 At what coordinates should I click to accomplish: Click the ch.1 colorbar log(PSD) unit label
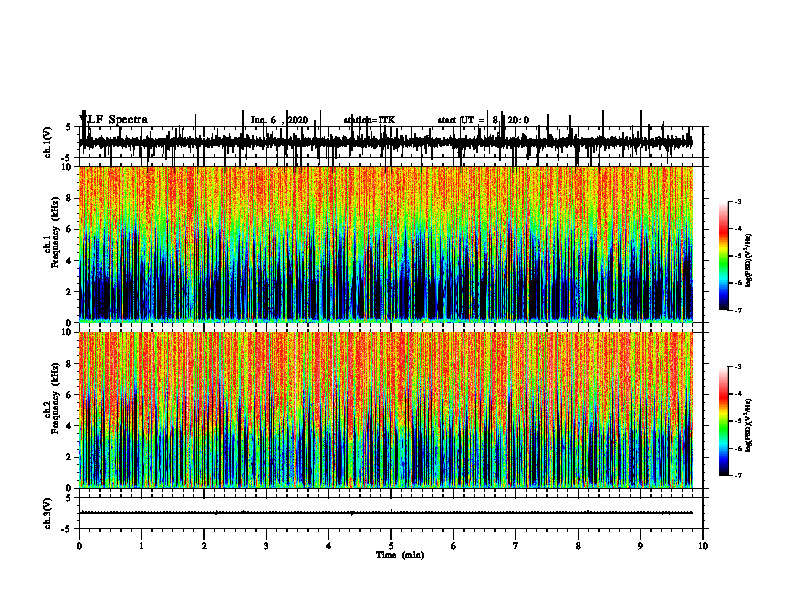tap(749, 261)
